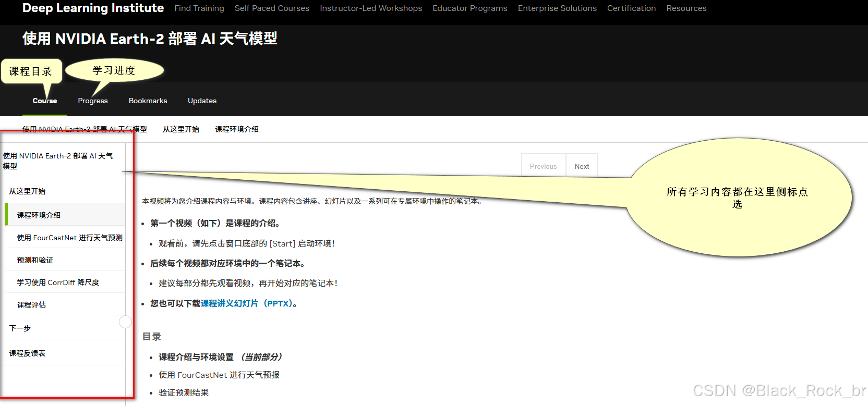The height and width of the screenshot is (406, 868).
Task: Click intro paragraph starting 本视频将为您介绍
Action: pyautogui.click(x=313, y=201)
